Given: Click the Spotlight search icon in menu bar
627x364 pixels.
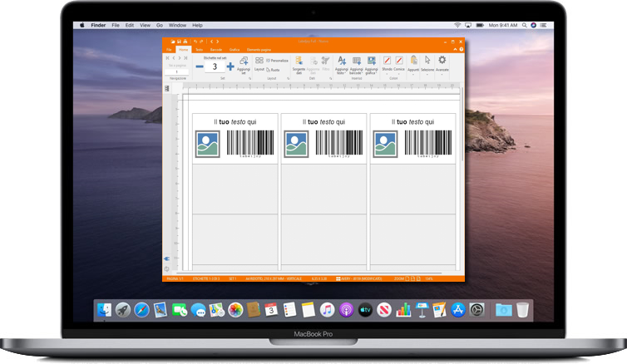Looking at the screenshot, I should point(524,25).
